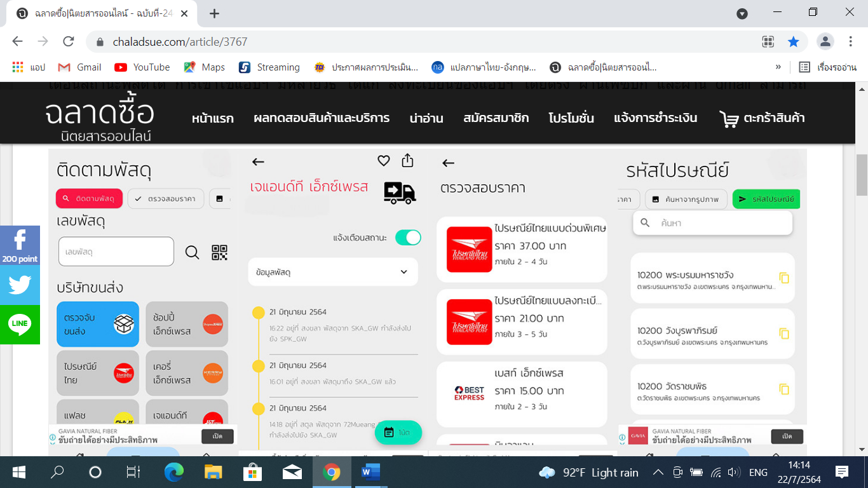The width and height of the screenshot is (868, 488).
Task: Toggle the แจ้งเตือนสถานะ switch
Action: click(x=407, y=238)
